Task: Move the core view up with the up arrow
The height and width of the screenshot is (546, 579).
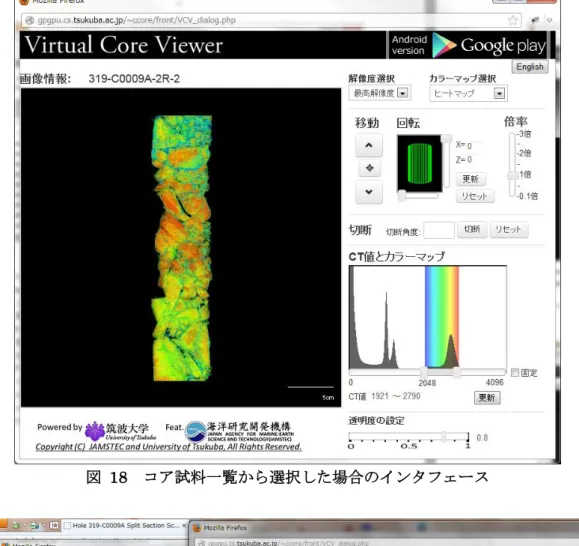Action: point(369,145)
